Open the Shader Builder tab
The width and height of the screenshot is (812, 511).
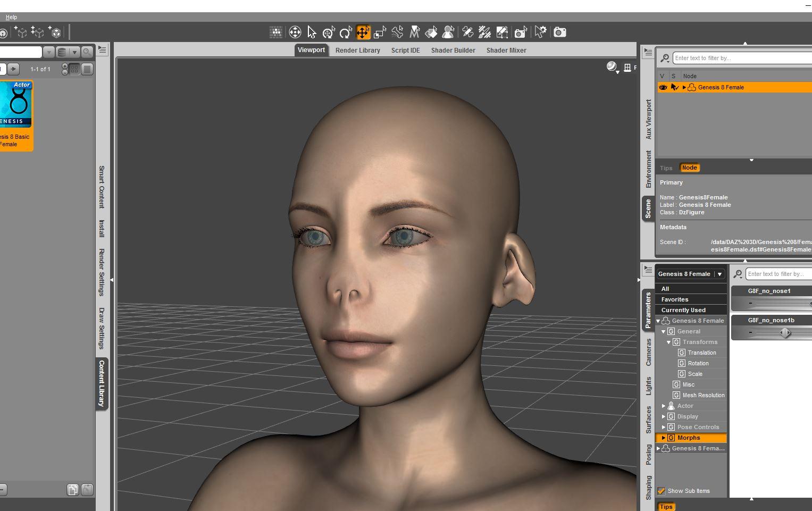[x=453, y=51]
